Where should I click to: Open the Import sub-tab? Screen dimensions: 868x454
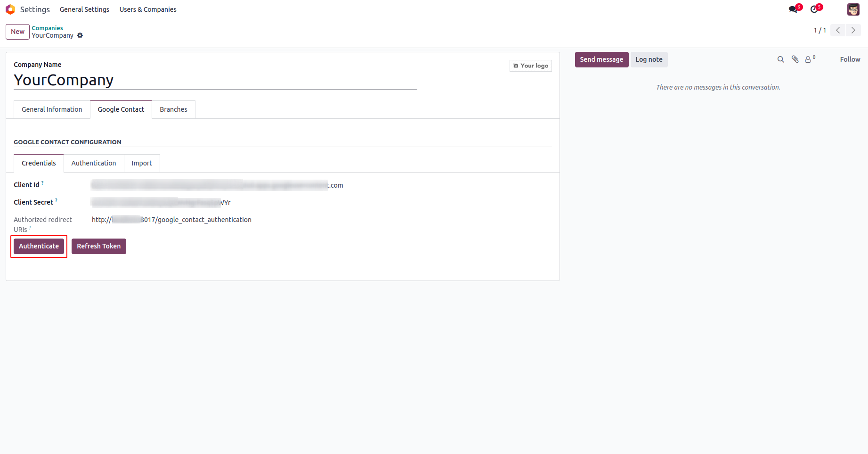point(142,163)
